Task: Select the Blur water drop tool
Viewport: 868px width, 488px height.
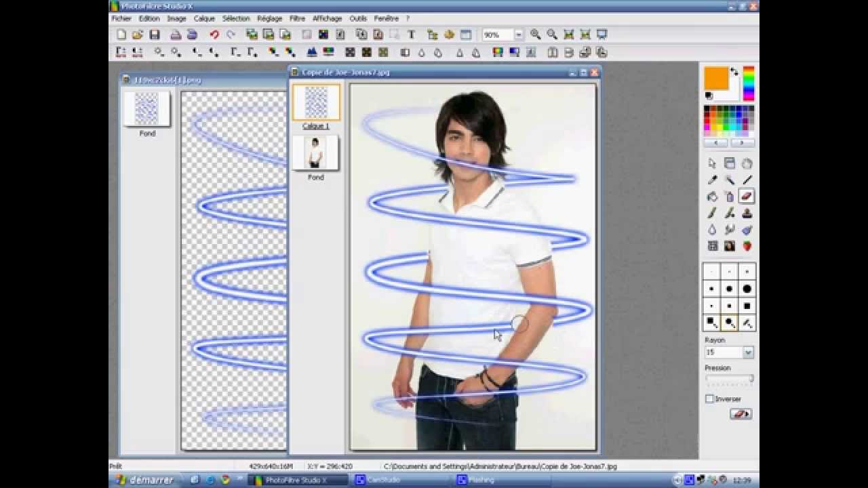Action: (x=712, y=230)
